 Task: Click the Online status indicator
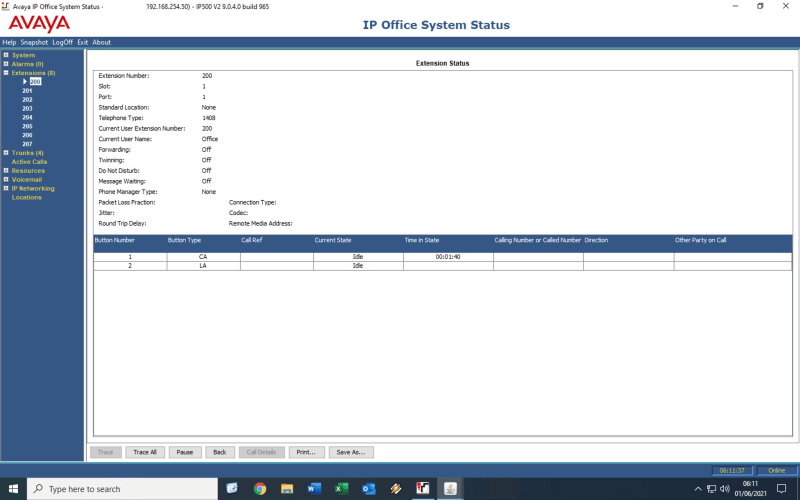point(777,470)
